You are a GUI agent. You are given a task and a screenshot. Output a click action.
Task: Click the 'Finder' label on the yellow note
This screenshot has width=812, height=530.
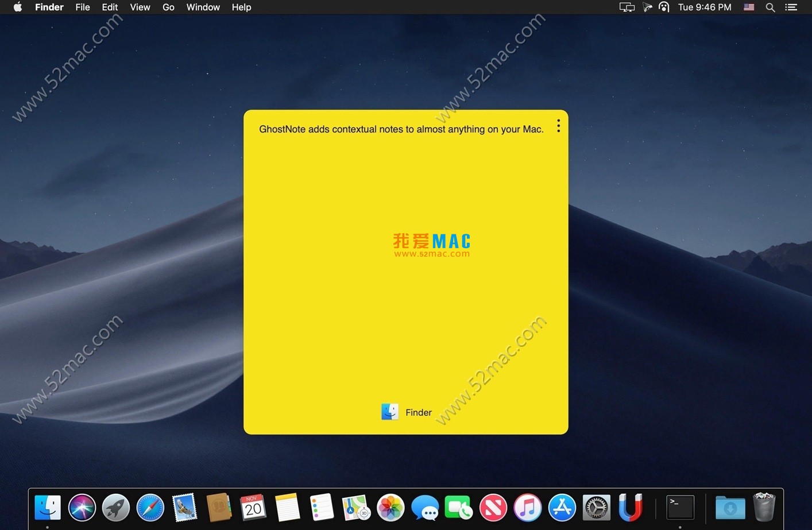click(x=418, y=412)
